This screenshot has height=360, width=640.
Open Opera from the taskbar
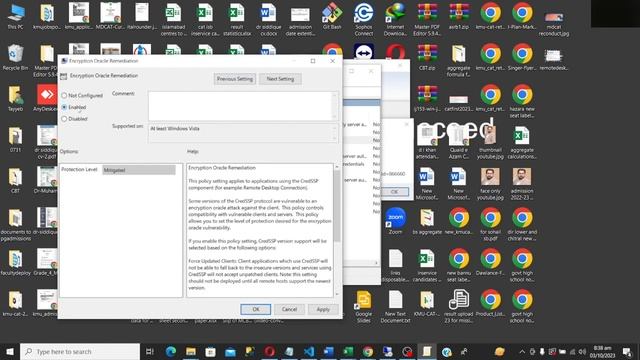pos(269,351)
